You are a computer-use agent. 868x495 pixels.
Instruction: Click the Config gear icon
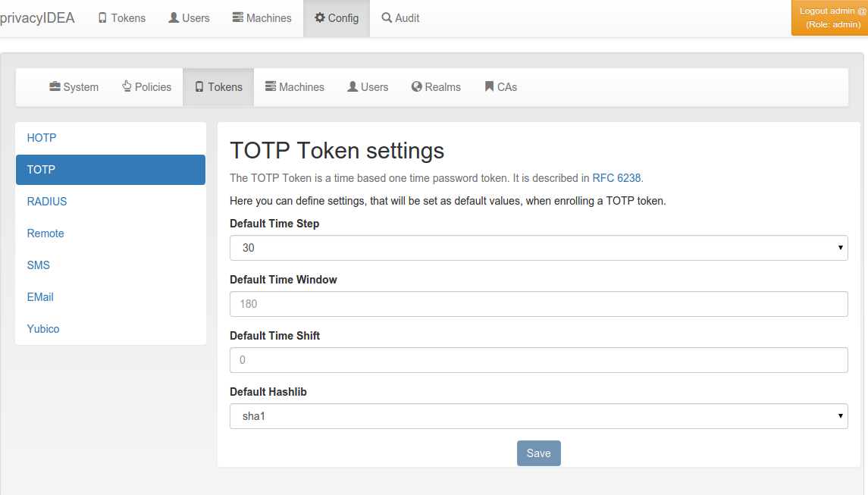point(319,17)
